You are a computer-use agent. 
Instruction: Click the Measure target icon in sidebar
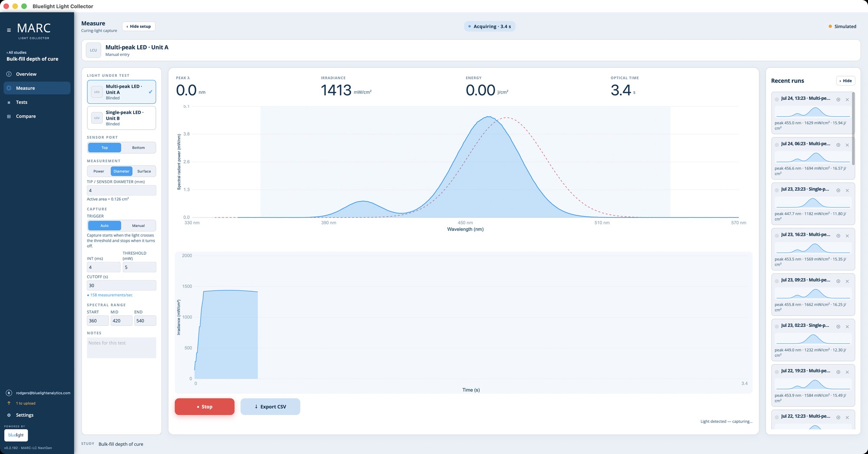(9, 88)
